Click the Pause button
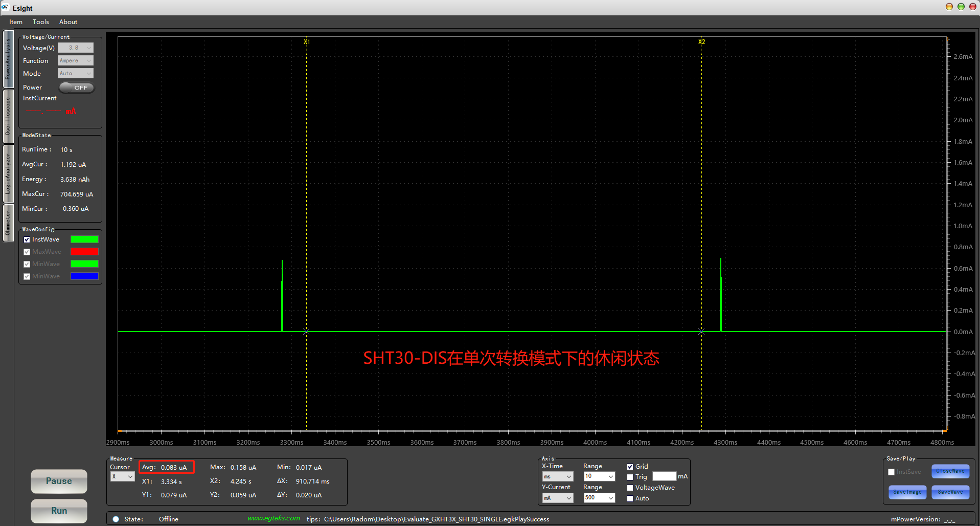The width and height of the screenshot is (980, 526). [59, 481]
